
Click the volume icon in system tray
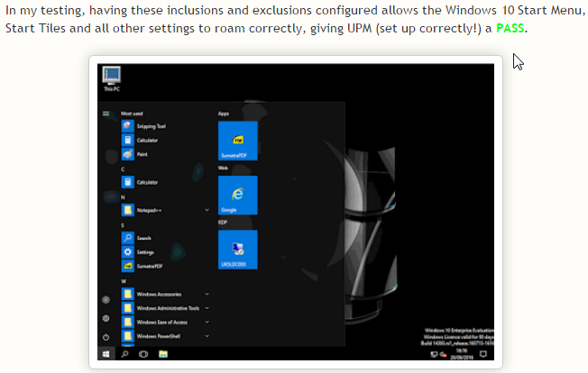[443, 354]
